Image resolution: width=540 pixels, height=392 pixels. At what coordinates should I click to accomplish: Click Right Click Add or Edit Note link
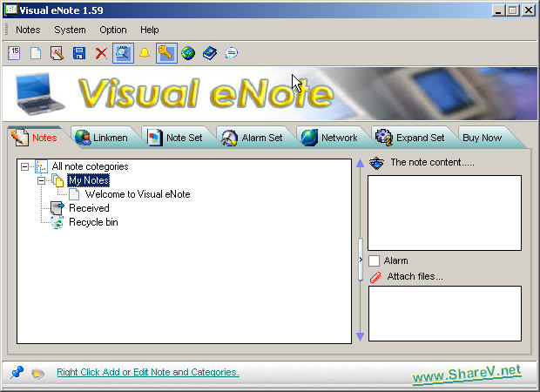click(x=148, y=372)
